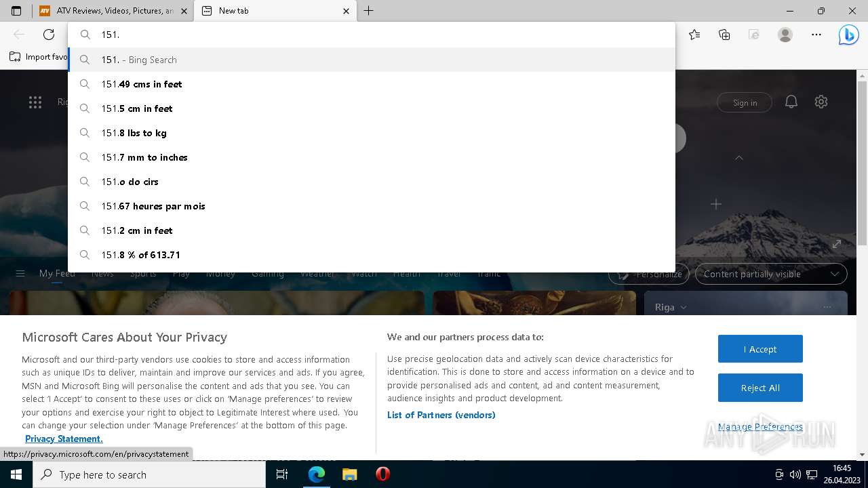Open Task View in taskbar
The width and height of the screenshot is (868, 488).
click(x=282, y=474)
